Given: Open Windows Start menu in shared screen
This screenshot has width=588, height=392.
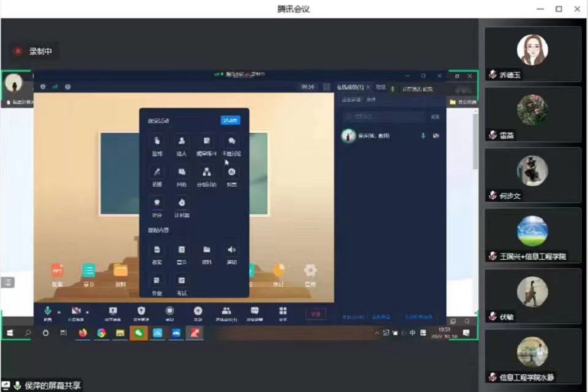Looking at the screenshot, I should point(10,333).
